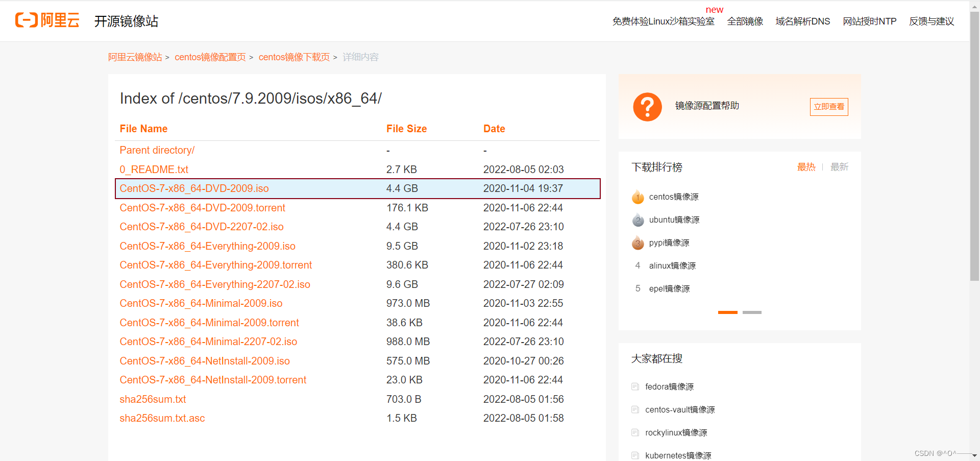Download CentOS-7-x86_64-Everything-2009.iso
Screen dimensions: 980x461
(207, 246)
